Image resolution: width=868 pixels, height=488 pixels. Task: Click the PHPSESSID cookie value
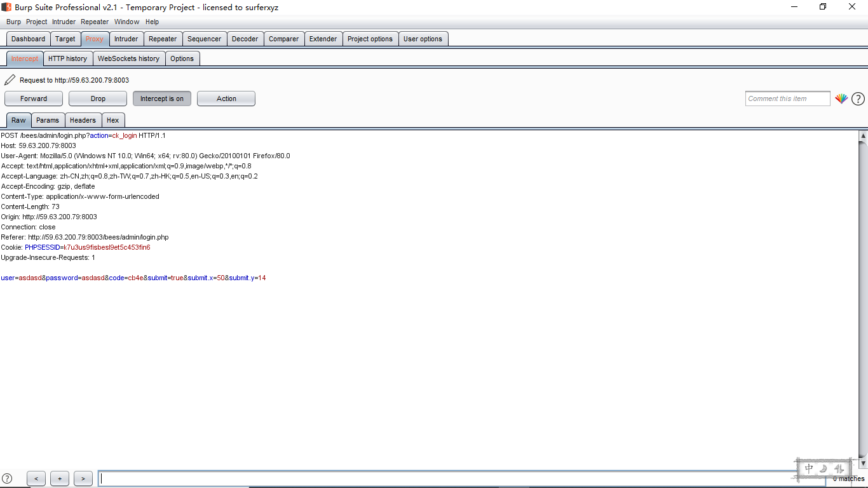pyautogui.click(x=107, y=247)
